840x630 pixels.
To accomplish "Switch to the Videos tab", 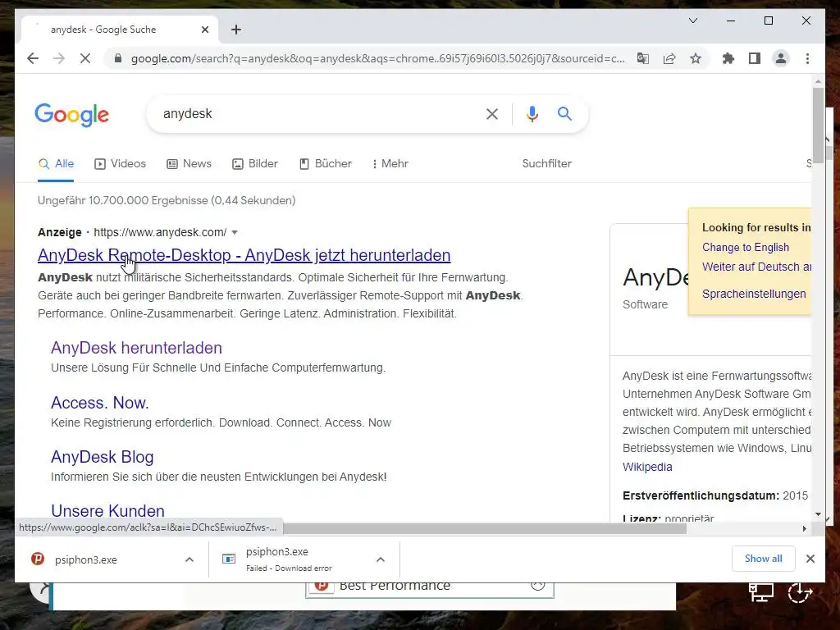I will [x=120, y=163].
